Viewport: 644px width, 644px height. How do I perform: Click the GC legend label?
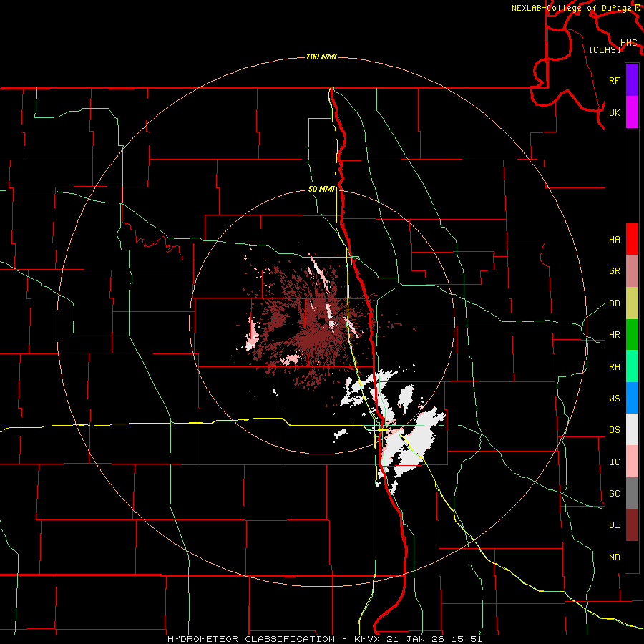(615, 494)
